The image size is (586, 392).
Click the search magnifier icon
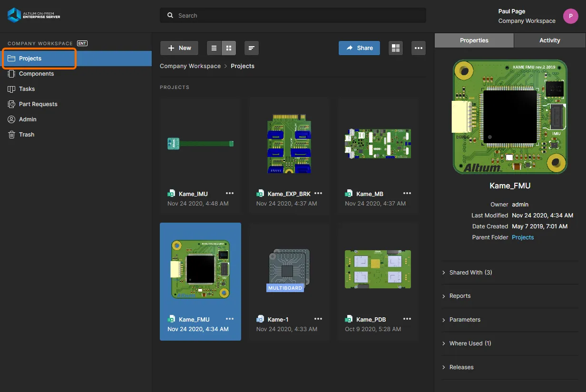point(170,16)
